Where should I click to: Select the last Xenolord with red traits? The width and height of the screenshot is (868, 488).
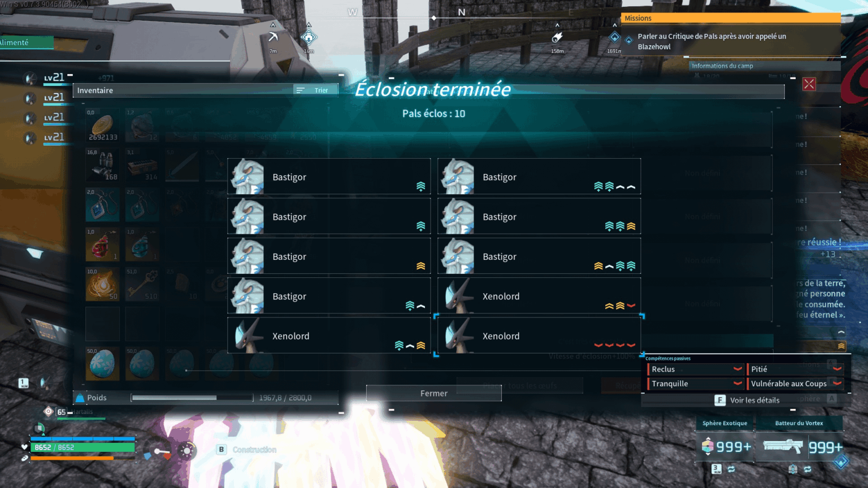tap(539, 335)
